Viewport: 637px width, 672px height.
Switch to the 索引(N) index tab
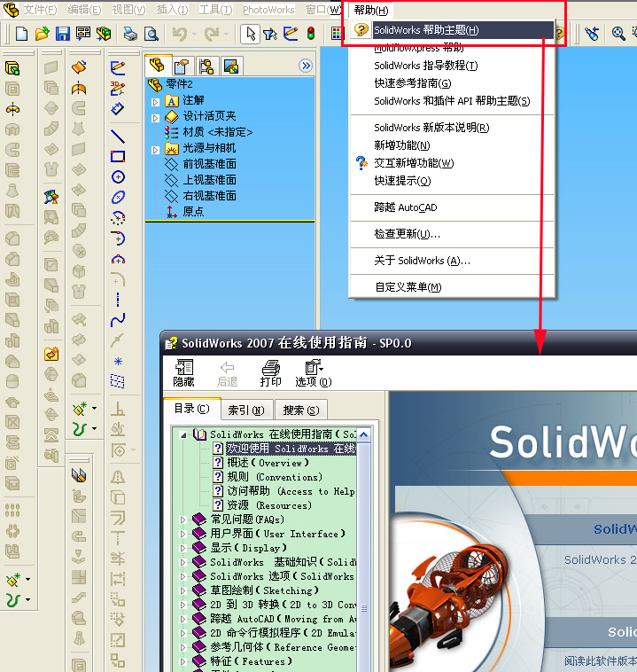246,410
